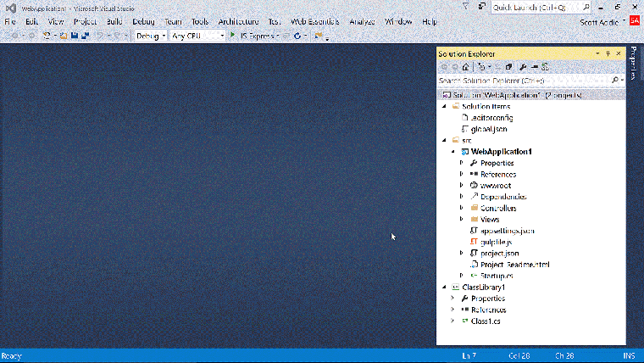Viewport: 644px width, 363px height.
Task: Click the feedback icon beside Quick Launch
Action: [482, 7]
